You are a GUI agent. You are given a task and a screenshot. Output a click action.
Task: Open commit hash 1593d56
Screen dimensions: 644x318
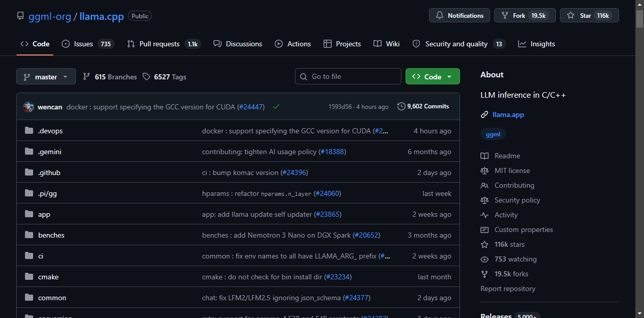tap(340, 107)
